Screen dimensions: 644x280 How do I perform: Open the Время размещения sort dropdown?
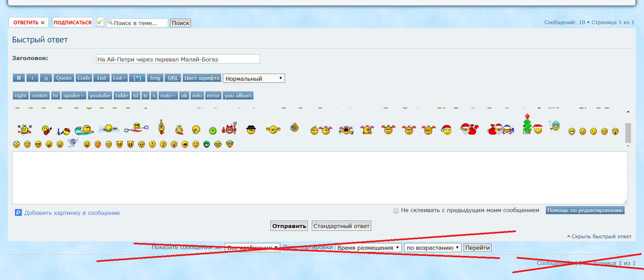368,248
